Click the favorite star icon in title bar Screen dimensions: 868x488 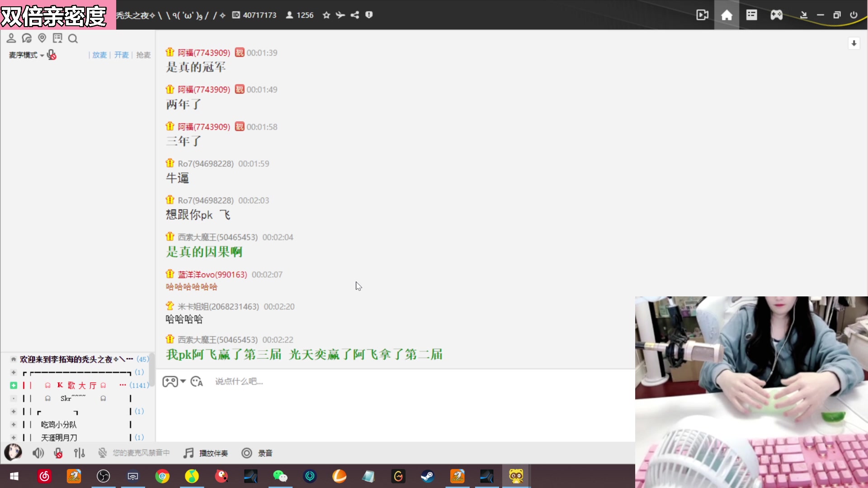(x=326, y=15)
